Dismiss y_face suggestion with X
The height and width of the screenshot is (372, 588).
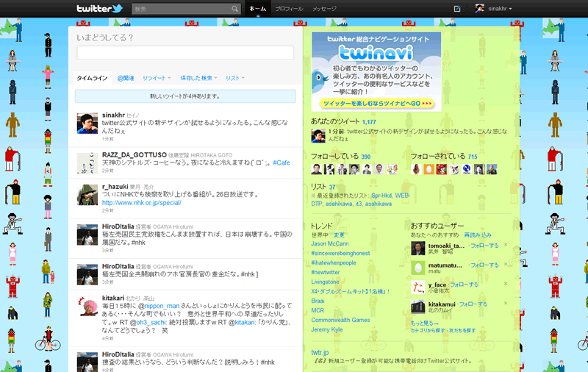tap(506, 284)
